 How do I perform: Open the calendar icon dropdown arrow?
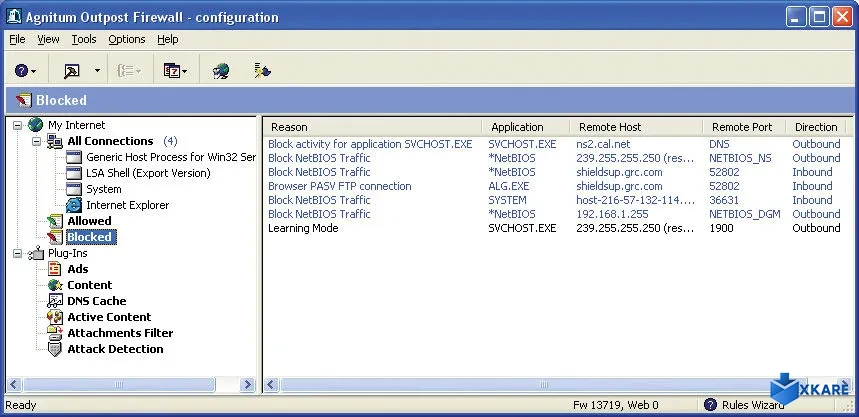click(185, 71)
